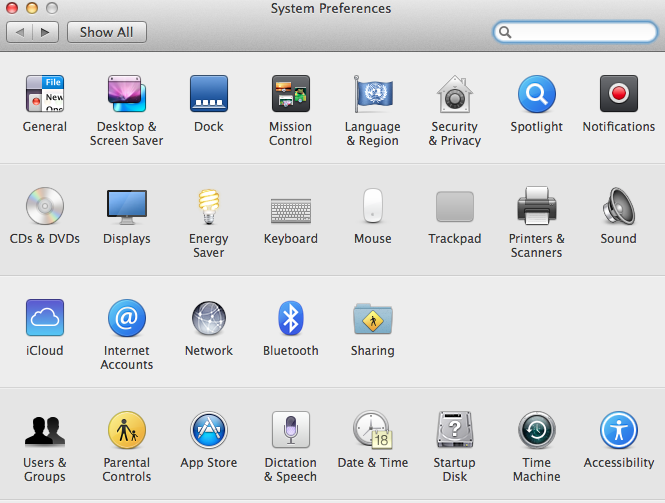This screenshot has height=503, width=665.
Task: Focus the preferences search field
Action: pyautogui.click(x=575, y=32)
